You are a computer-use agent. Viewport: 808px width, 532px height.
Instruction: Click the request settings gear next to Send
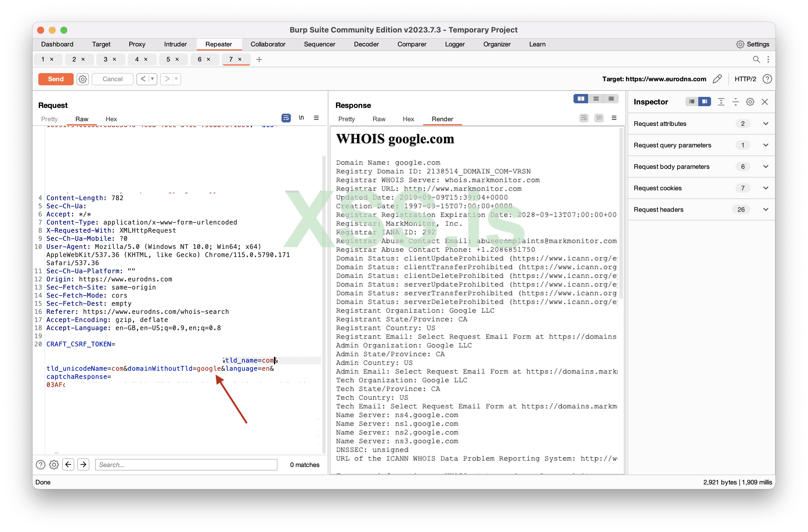click(x=82, y=79)
